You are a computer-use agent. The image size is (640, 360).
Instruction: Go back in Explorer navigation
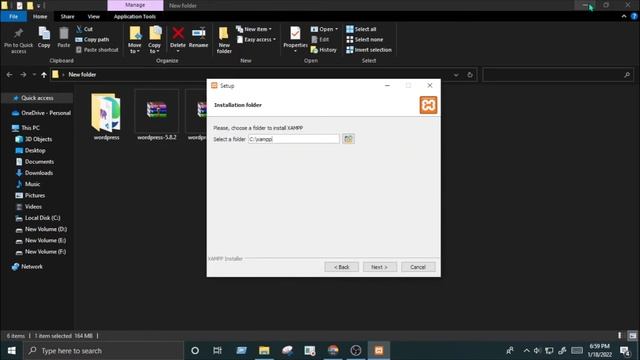pyautogui.click(x=9, y=75)
